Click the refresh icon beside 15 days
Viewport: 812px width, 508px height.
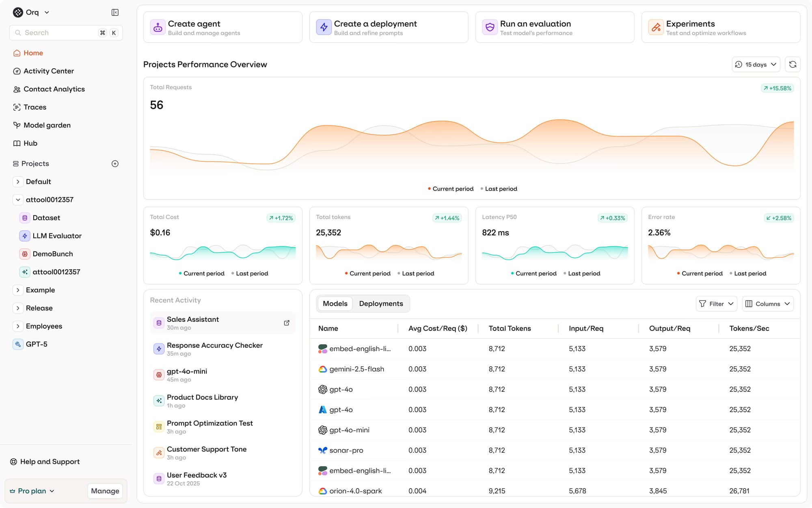(x=793, y=65)
